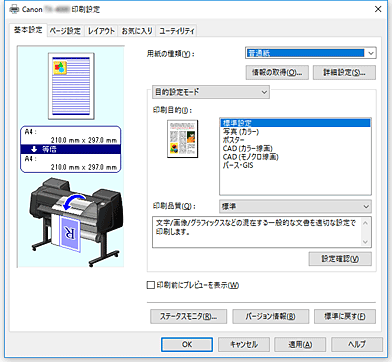Open ステータスモニタ

click(188, 316)
